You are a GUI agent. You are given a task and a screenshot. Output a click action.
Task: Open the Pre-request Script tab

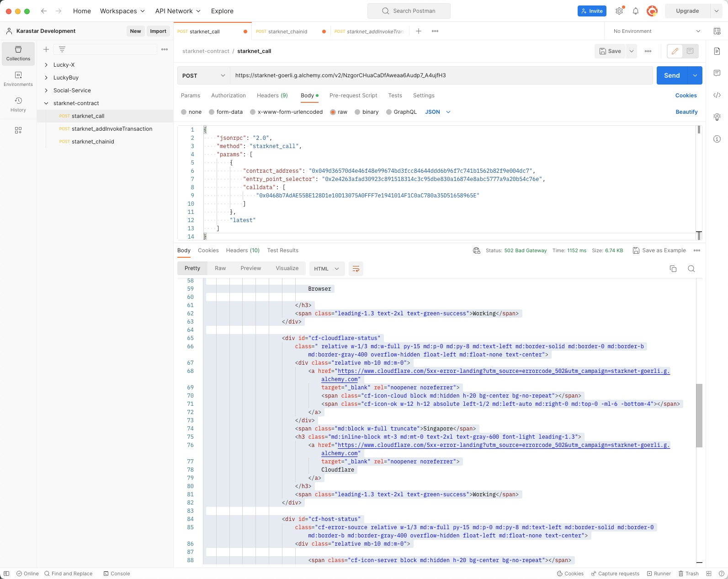pyautogui.click(x=353, y=96)
